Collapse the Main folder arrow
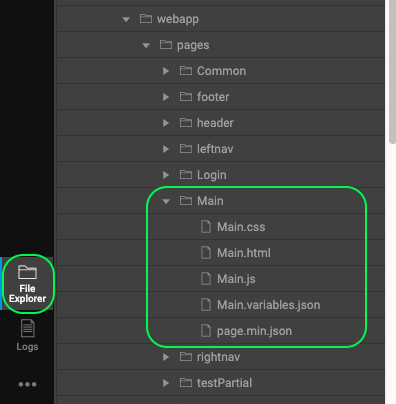396x404 pixels. (166, 201)
